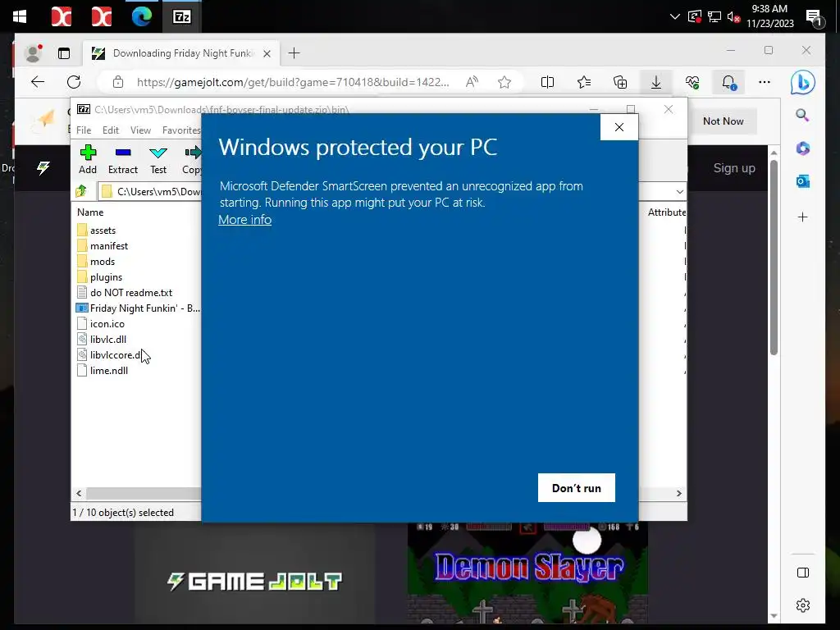Select the Downloading Friday Night Funkin tab
Image resolution: width=840 pixels, height=630 pixels.
pyautogui.click(x=180, y=53)
